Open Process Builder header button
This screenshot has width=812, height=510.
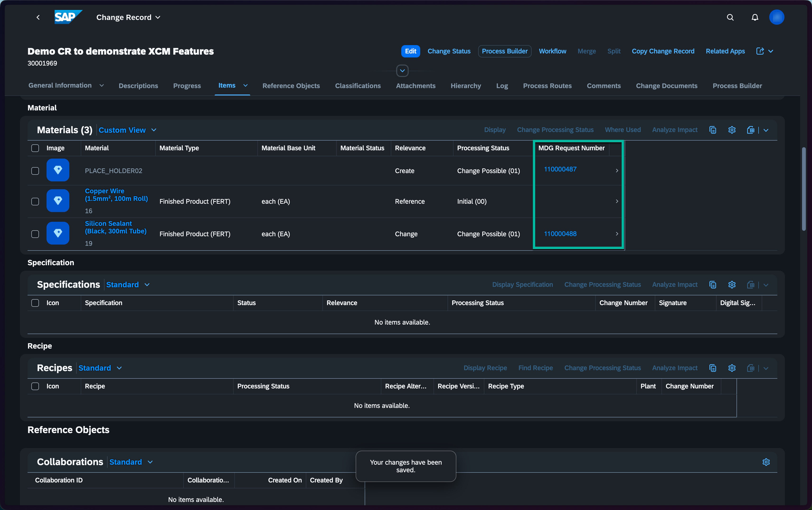[505, 51]
